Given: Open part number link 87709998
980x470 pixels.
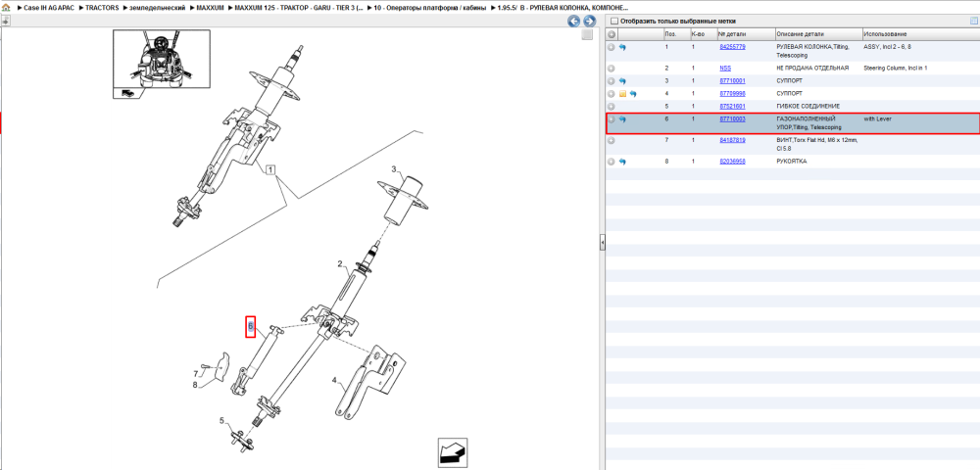Looking at the screenshot, I should pyautogui.click(x=732, y=94).
